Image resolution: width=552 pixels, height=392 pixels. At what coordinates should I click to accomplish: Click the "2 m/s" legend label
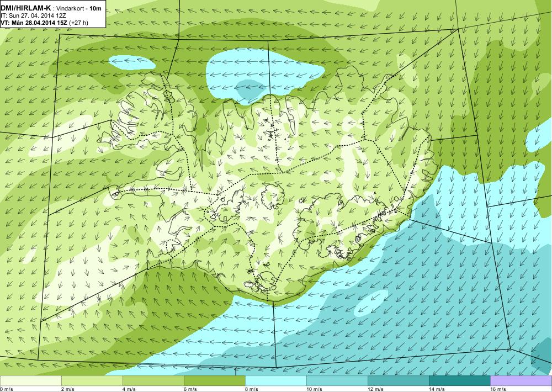click(x=68, y=389)
